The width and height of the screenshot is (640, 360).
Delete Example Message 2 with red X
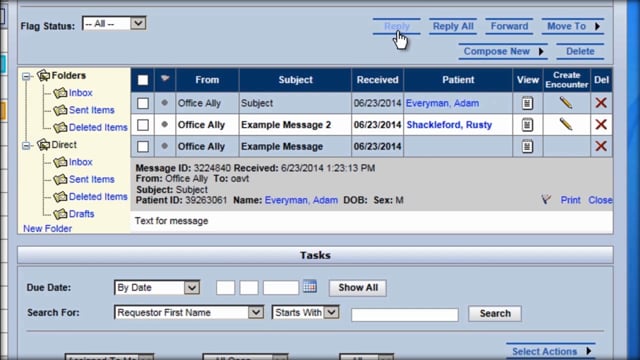pos(601,124)
